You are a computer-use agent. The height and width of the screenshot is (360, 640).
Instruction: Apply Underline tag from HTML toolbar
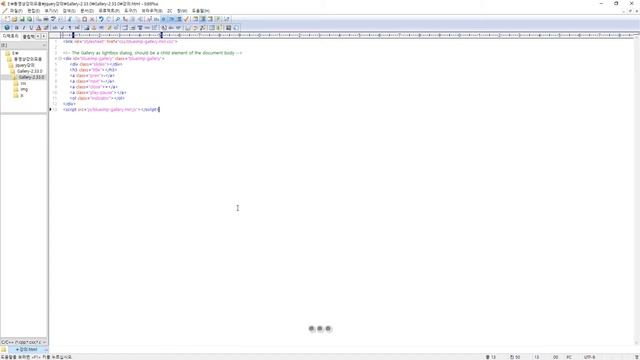tap(31, 28)
